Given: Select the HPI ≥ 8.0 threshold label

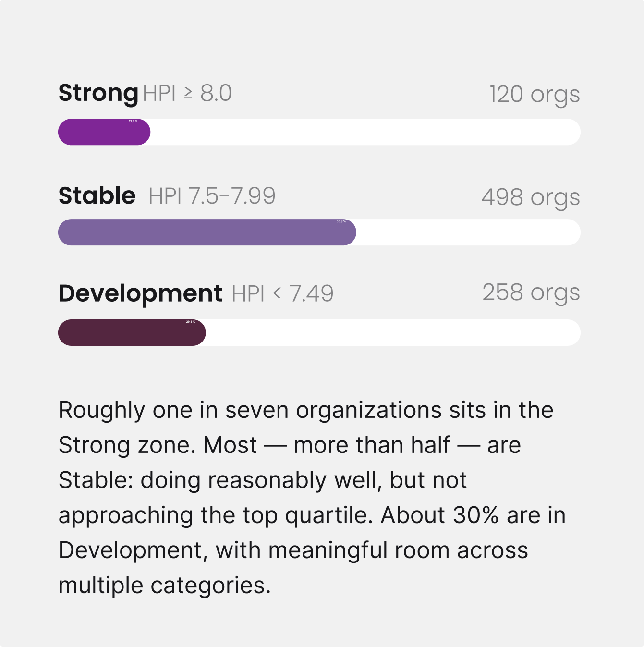Looking at the screenshot, I should point(187,93).
